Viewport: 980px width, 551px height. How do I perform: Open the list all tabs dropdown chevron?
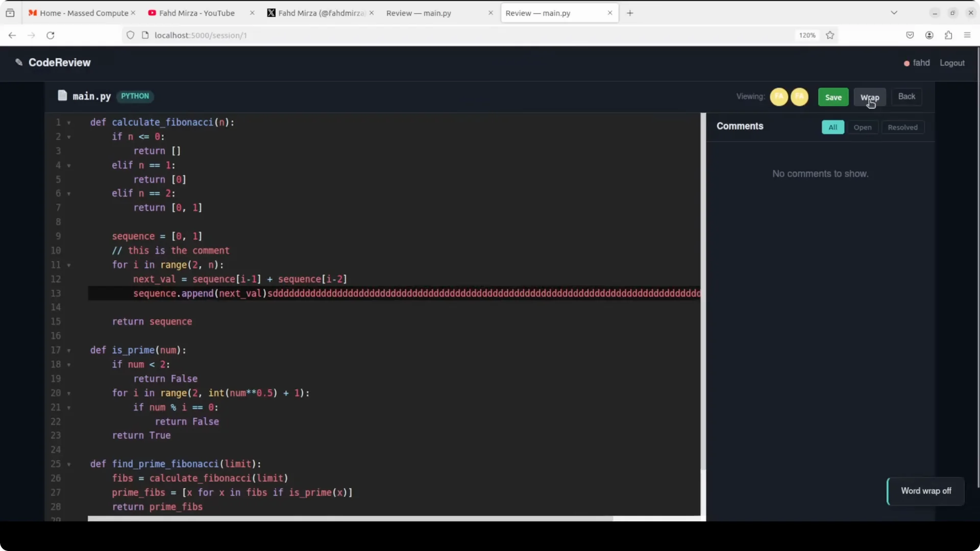(x=894, y=13)
